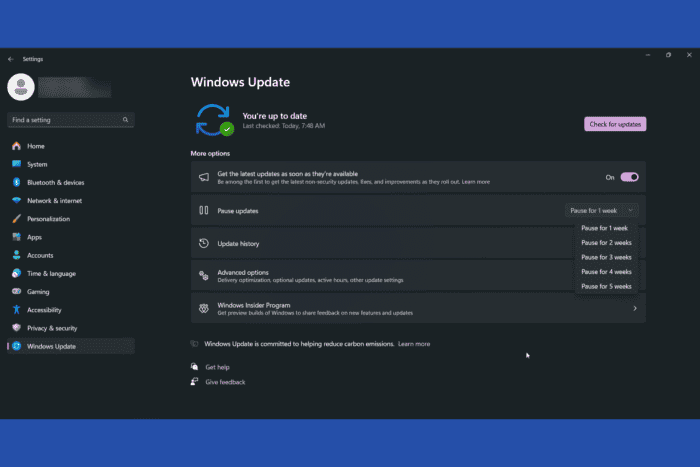
Task: Click the Bluetooth & devices icon
Action: (17, 182)
